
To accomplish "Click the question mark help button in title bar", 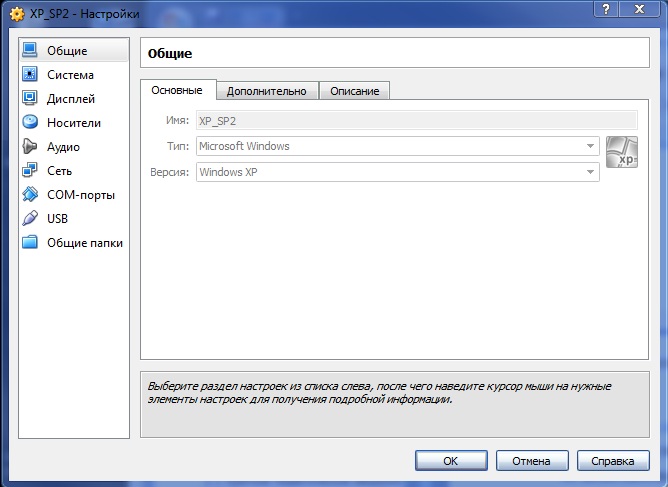I will tap(606, 9).
